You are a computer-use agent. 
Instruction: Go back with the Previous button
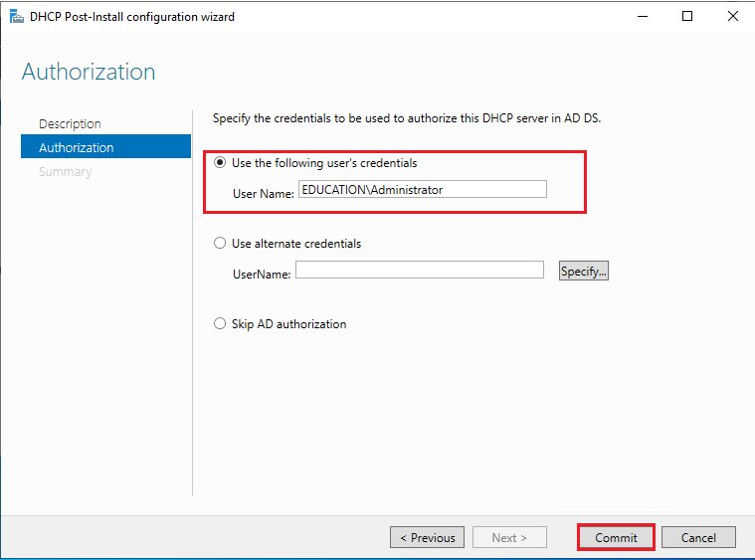point(427,537)
